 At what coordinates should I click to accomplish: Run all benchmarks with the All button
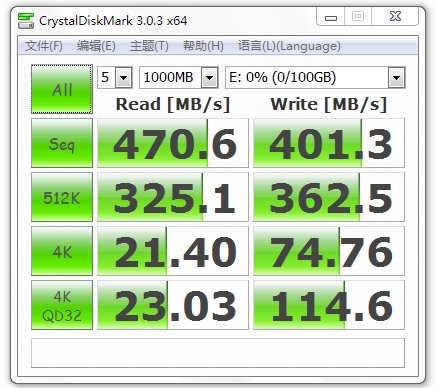pyautogui.click(x=62, y=89)
